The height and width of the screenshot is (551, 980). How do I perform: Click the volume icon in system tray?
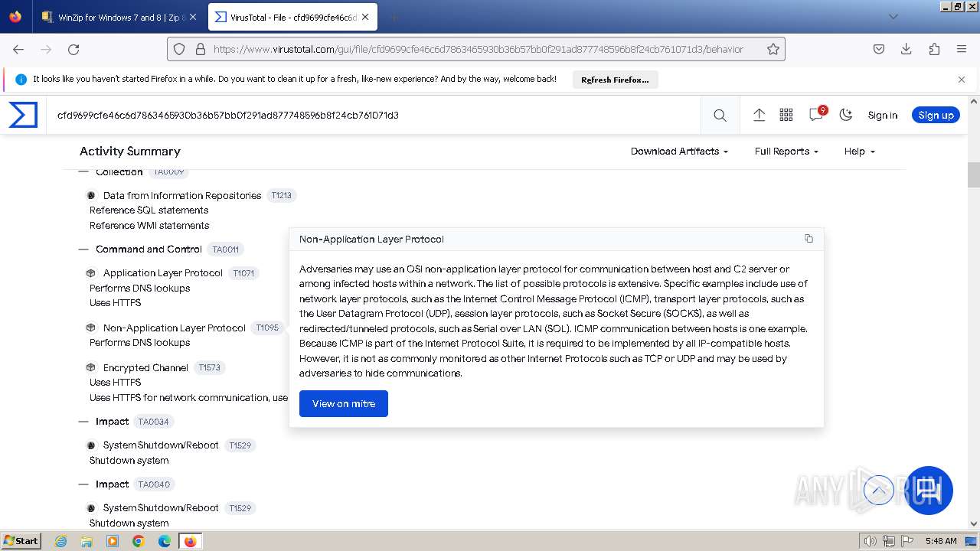[x=871, y=541]
